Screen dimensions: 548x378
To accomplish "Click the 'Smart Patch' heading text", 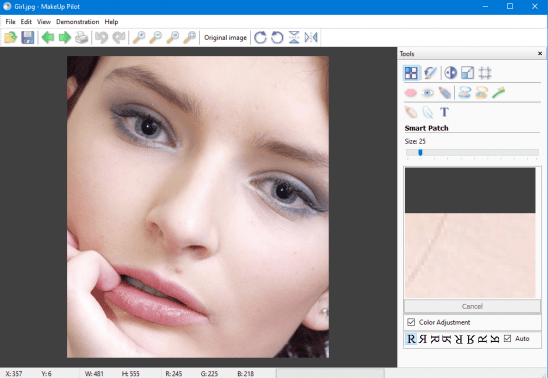I will coord(426,128).
